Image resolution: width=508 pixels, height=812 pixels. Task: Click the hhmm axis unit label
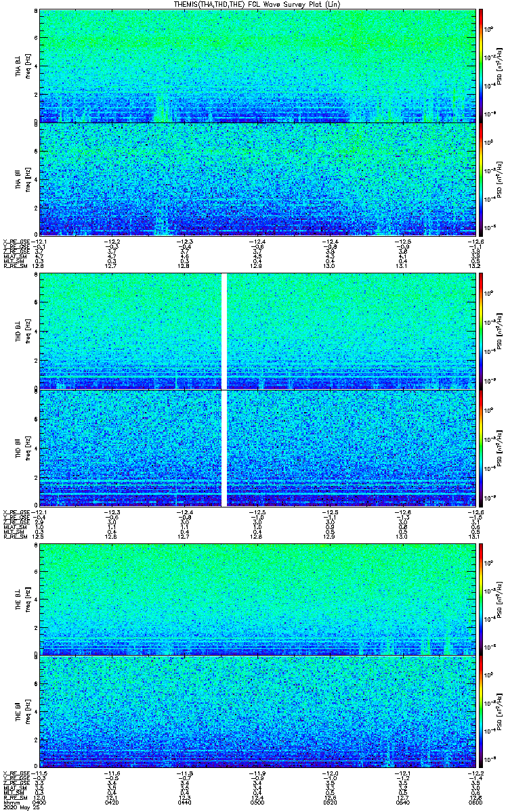tap(11, 802)
